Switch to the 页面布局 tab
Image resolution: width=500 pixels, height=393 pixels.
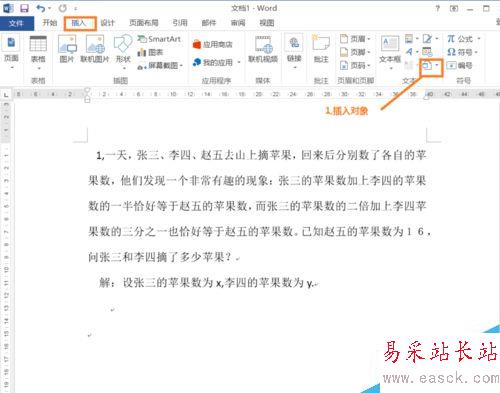point(144,23)
